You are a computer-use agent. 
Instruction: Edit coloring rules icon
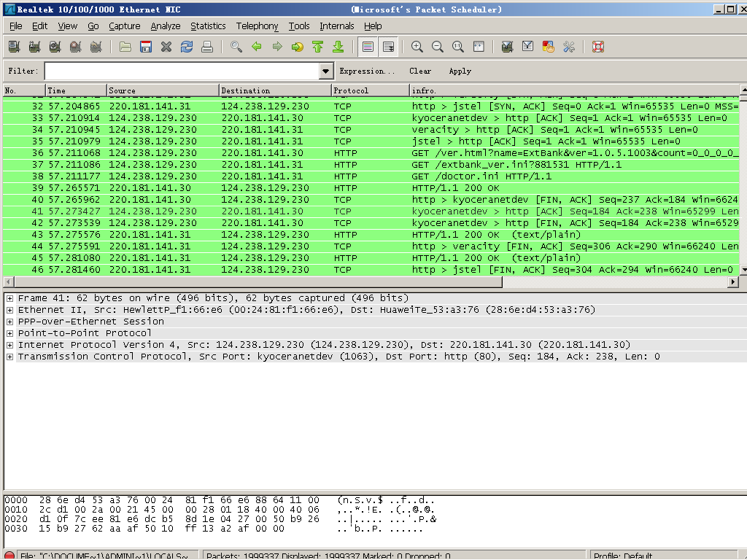[549, 47]
